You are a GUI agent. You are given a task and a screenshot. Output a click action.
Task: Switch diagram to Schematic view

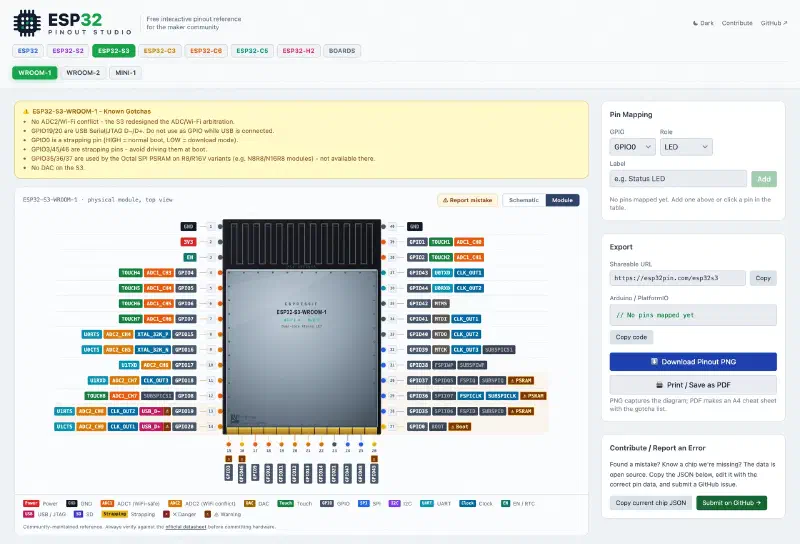pos(524,200)
